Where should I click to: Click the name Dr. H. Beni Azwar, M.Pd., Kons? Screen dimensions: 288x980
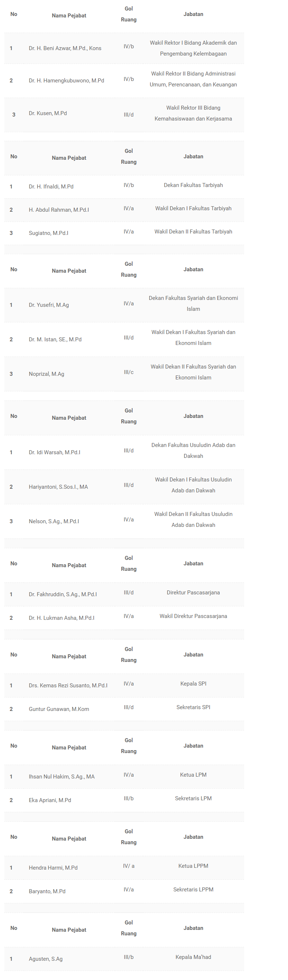coord(65,48)
